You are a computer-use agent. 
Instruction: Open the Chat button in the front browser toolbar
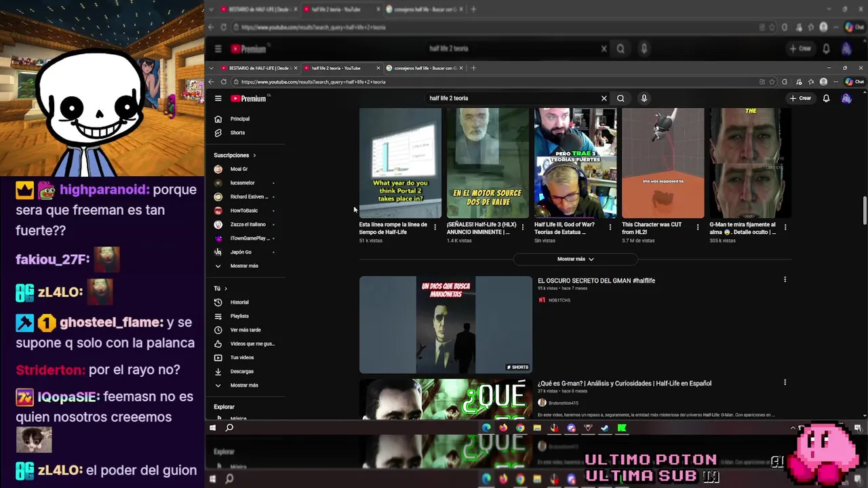click(x=854, y=82)
